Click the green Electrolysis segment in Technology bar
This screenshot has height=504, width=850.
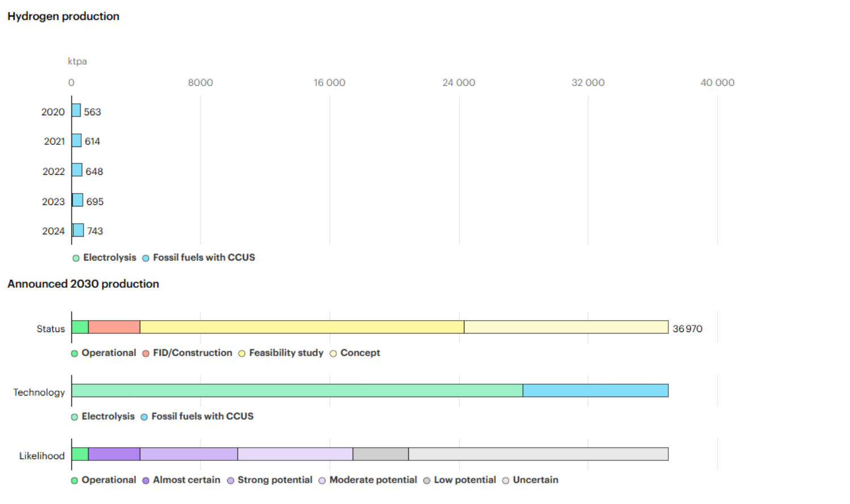pos(297,390)
